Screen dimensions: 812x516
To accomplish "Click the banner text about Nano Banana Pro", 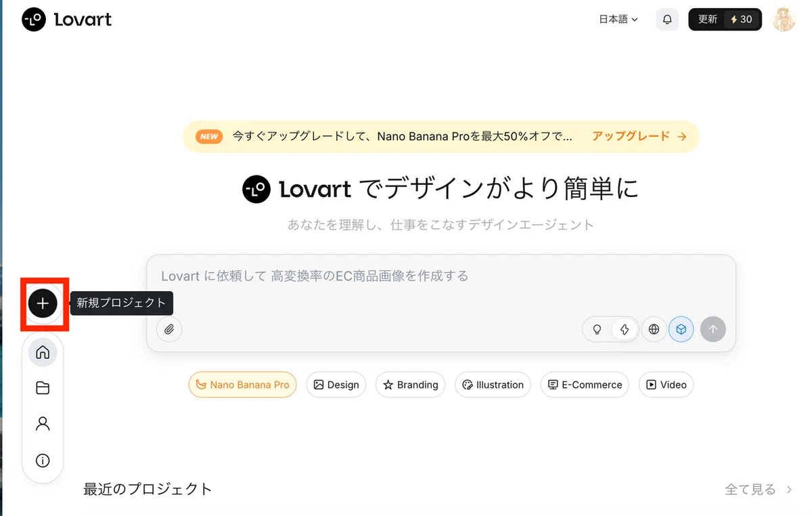I will point(403,136).
